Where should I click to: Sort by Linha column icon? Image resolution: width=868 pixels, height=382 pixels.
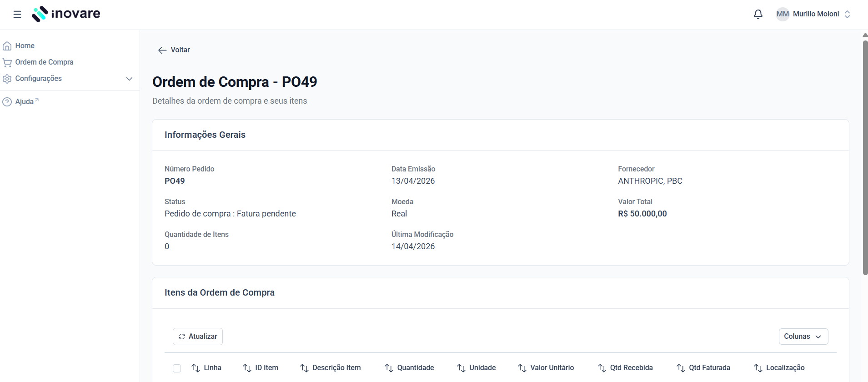click(196, 368)
